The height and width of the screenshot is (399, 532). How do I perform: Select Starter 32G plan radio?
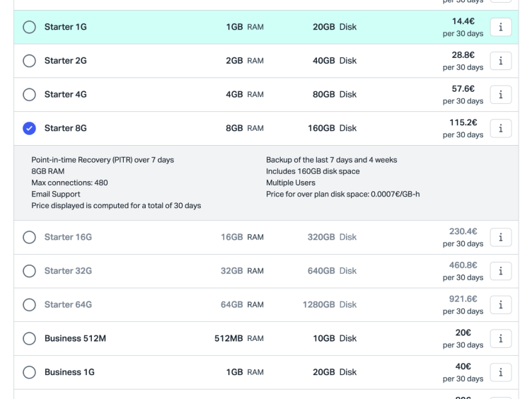pos(29,271)
